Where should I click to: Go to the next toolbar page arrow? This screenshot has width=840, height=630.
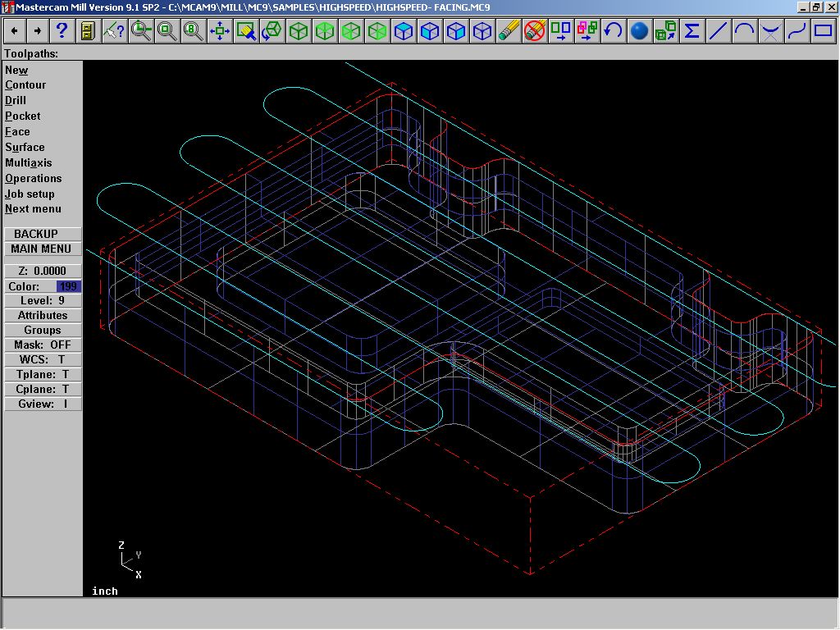[x=38, y=31]
